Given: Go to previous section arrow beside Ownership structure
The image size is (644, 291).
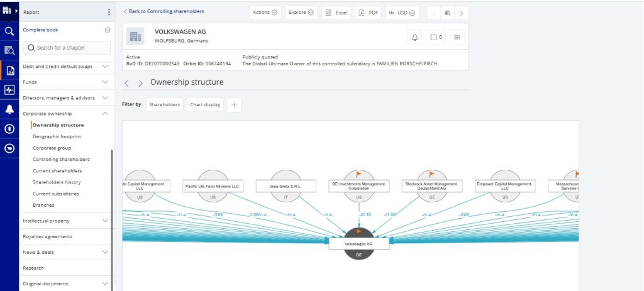Looking at the screenshot, I should (126, 84).
